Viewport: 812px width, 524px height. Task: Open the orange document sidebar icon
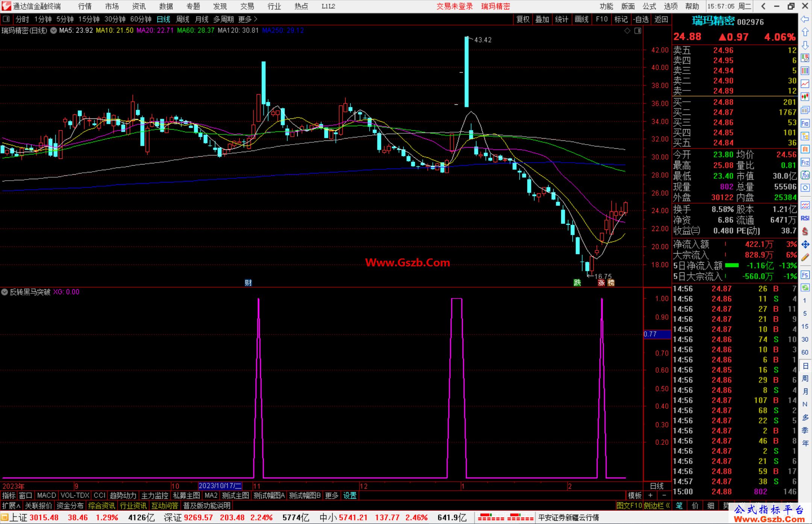(805, 149)
